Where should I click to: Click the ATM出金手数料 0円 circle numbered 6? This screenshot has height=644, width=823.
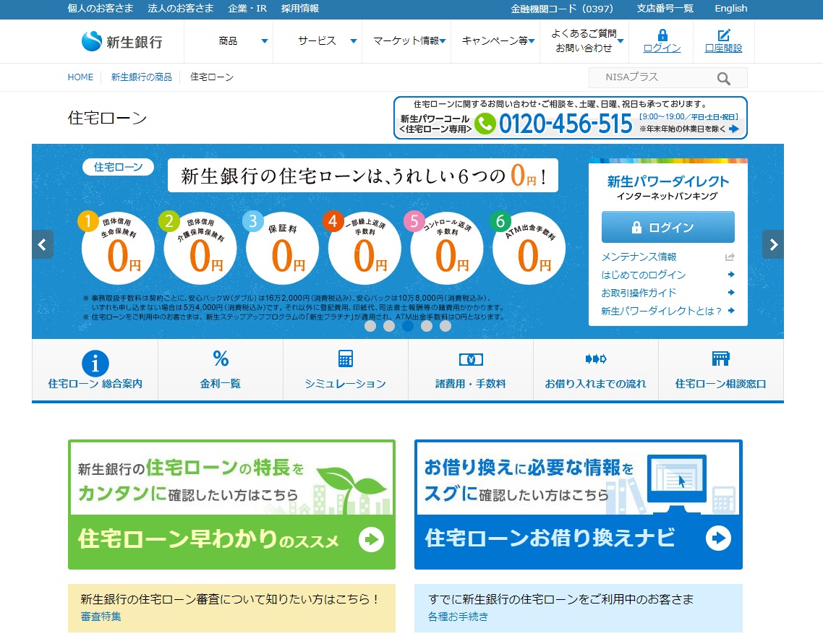coord(528,248)
